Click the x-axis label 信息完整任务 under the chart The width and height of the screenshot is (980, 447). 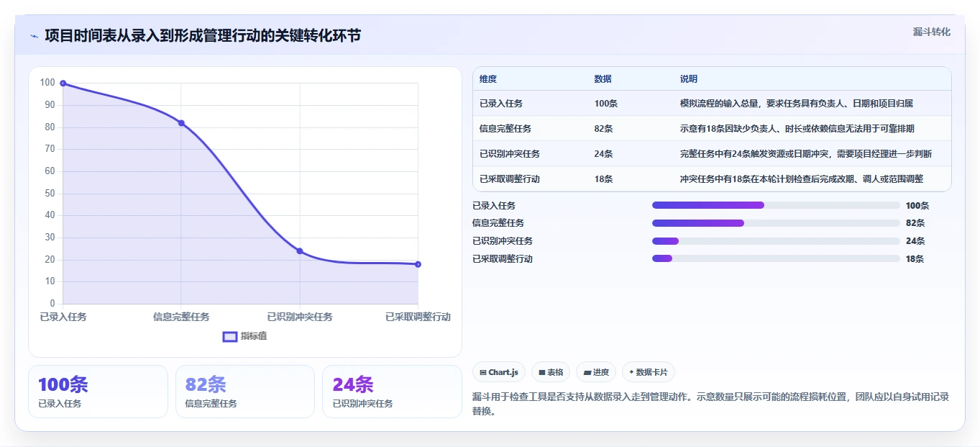[181, 317]
